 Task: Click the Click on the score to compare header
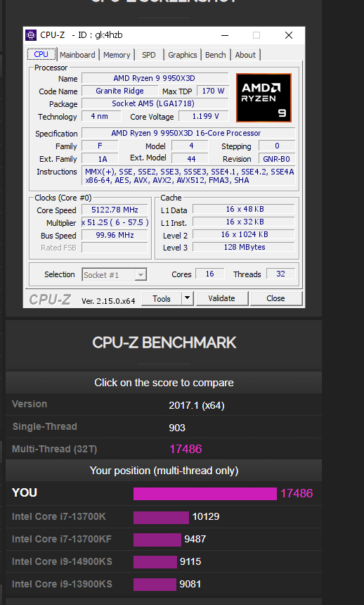pos(164,383)
